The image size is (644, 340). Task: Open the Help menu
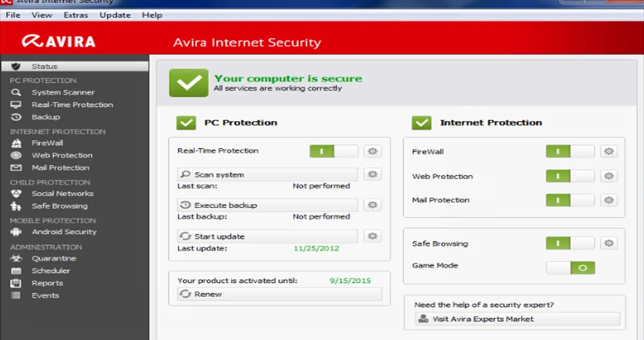click(x=152, y=15)
